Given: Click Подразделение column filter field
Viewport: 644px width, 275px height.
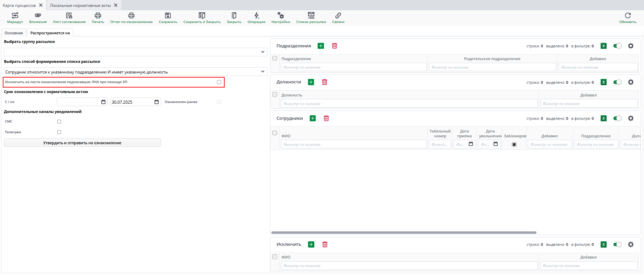Looking at the screenshot, I should 354,67.
